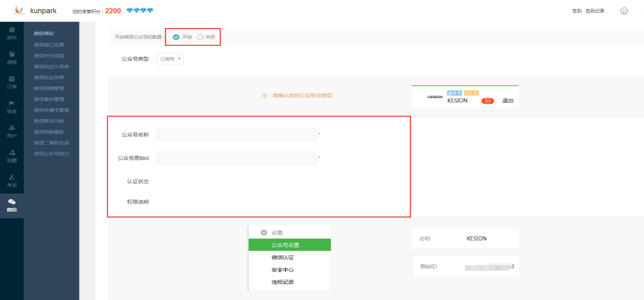
Task: Click the 签到记录 link
Action: click(595, 11)
